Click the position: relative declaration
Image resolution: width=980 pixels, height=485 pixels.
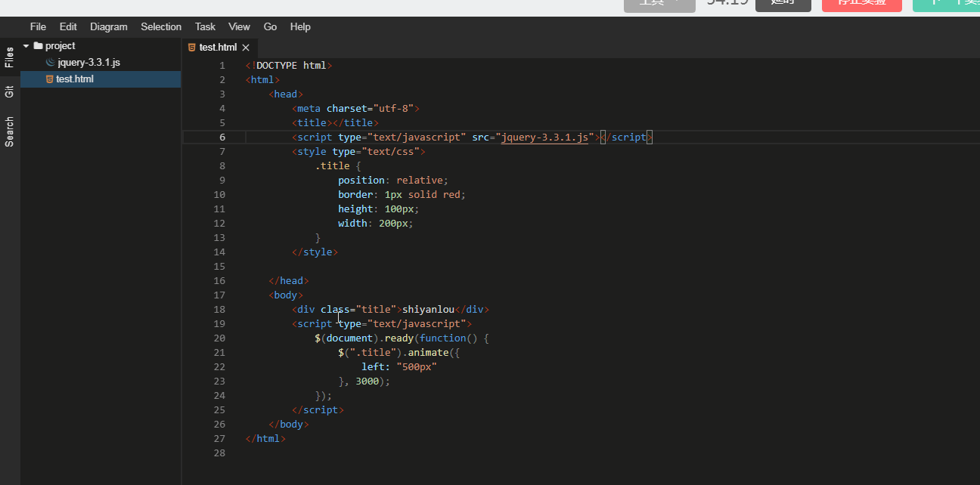[x=393, y=181]
